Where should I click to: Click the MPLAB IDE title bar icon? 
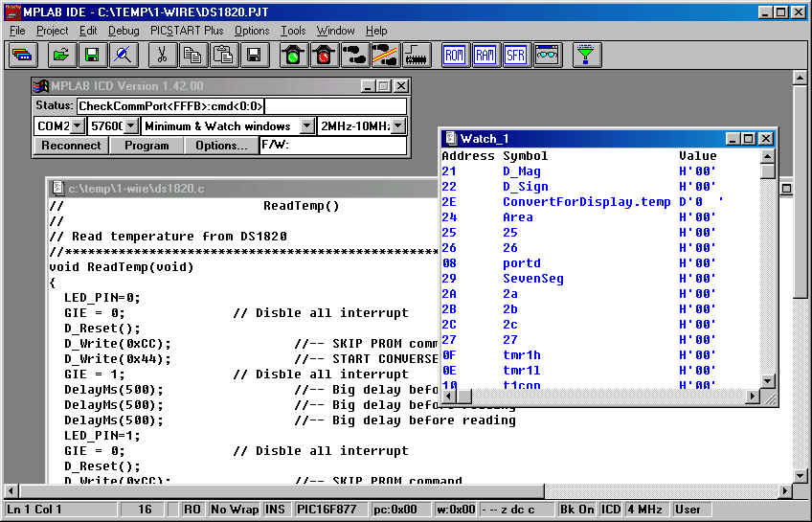pos(12,11)
